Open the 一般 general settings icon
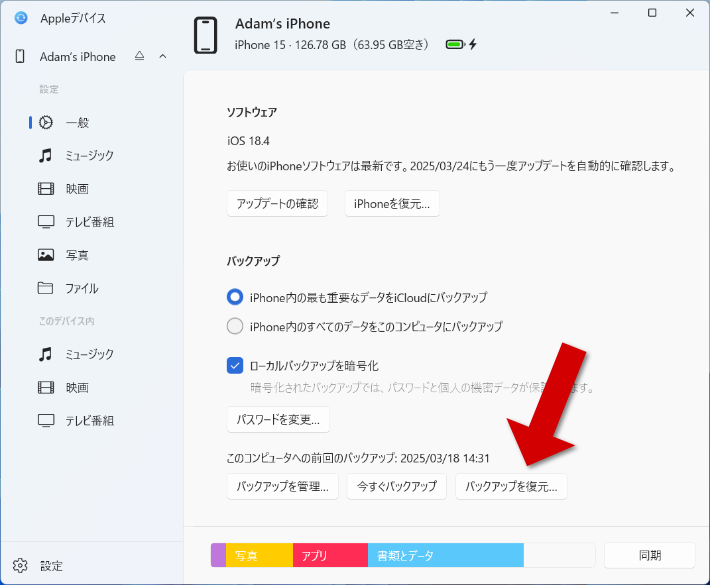Screen dimensions: 710x585 [46, 122]
